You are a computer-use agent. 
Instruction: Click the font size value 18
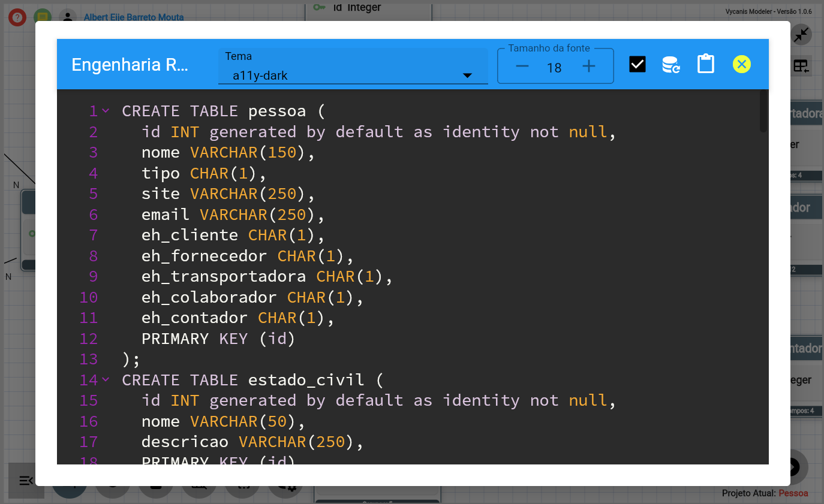[x=554, y=68]
